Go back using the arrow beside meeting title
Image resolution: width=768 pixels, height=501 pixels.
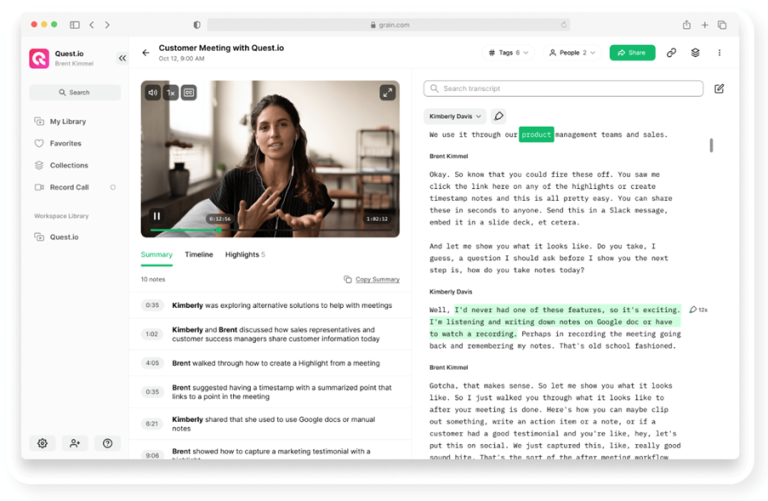pos(146,52)
